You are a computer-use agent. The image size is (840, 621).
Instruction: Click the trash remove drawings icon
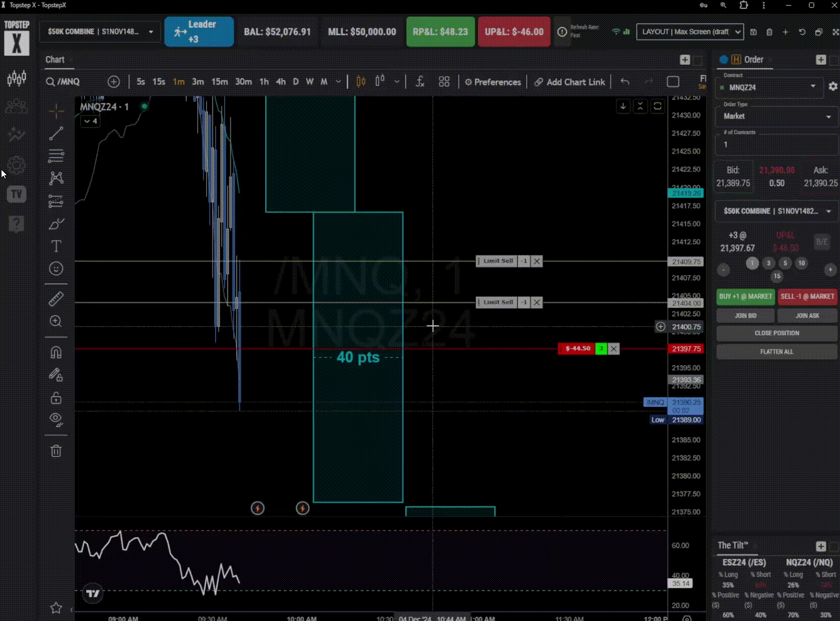tap(56, 451)
